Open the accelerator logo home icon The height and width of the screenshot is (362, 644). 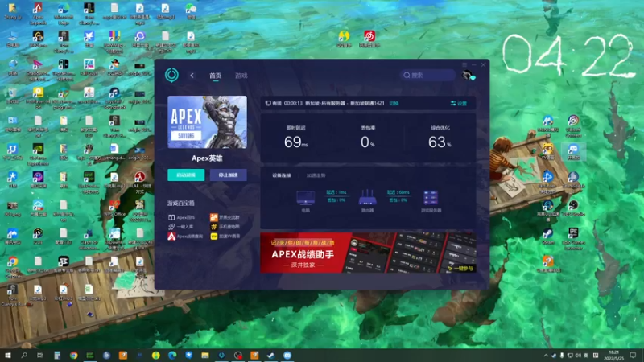pyautogui.click(x=171, y=75)
